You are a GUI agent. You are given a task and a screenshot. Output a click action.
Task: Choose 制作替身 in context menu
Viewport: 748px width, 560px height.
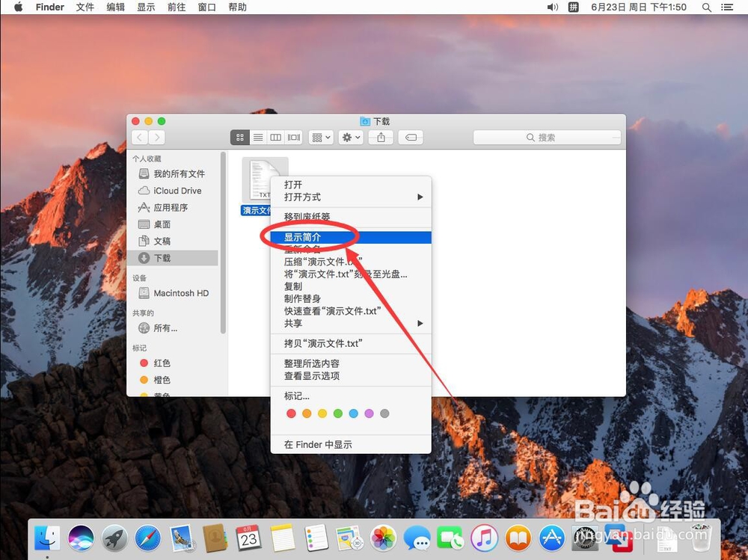[x=351, y=298]
